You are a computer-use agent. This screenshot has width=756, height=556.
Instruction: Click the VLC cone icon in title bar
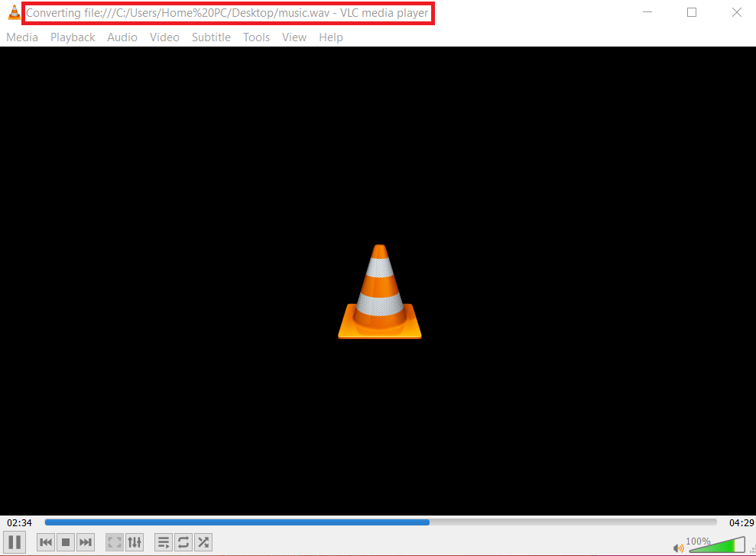[15, 12]
